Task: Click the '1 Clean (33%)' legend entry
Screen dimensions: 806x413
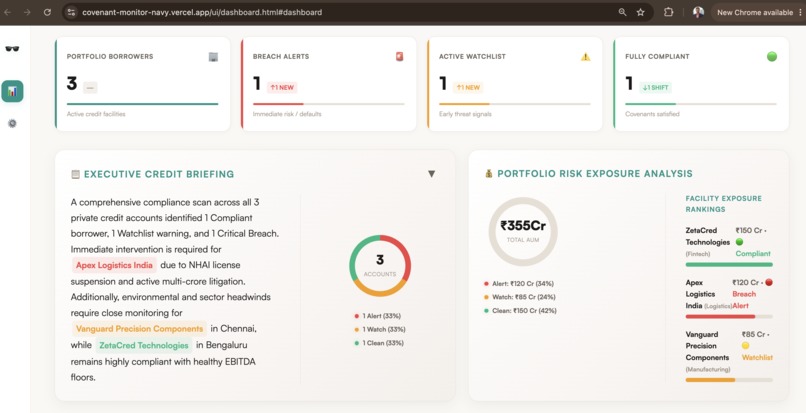Action: (x=379, y=343)
